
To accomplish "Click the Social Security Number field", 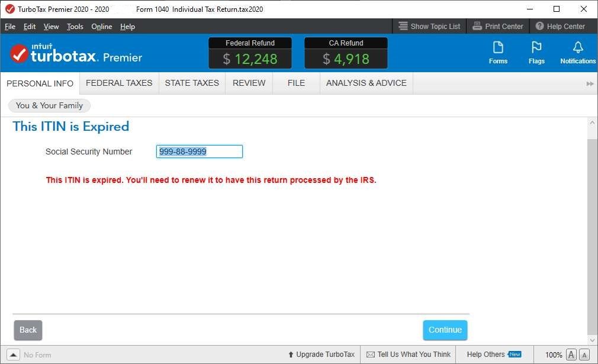I will click(x=199, y=152).
